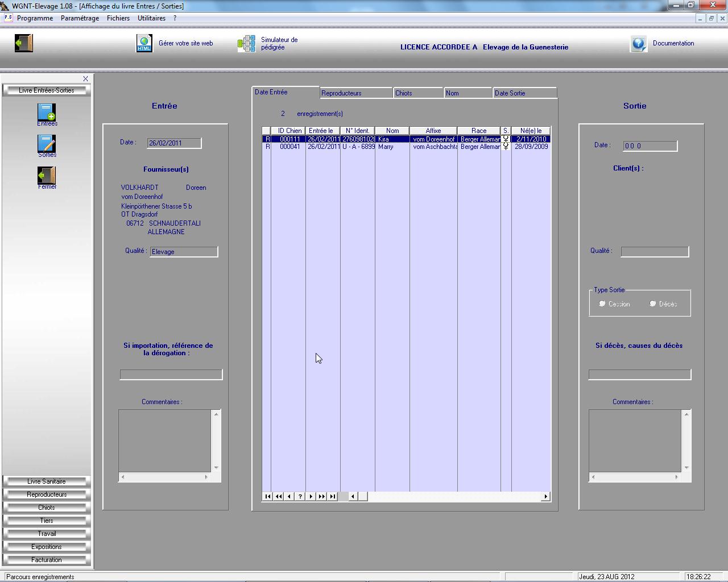Jump to last record in the navigator

[333, 496]
